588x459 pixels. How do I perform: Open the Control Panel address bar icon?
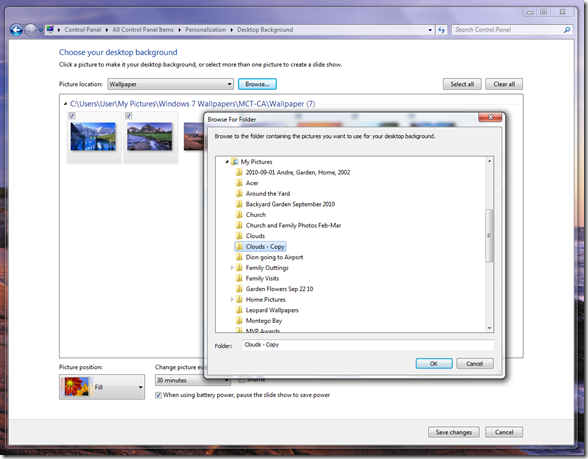coord(50,29)
